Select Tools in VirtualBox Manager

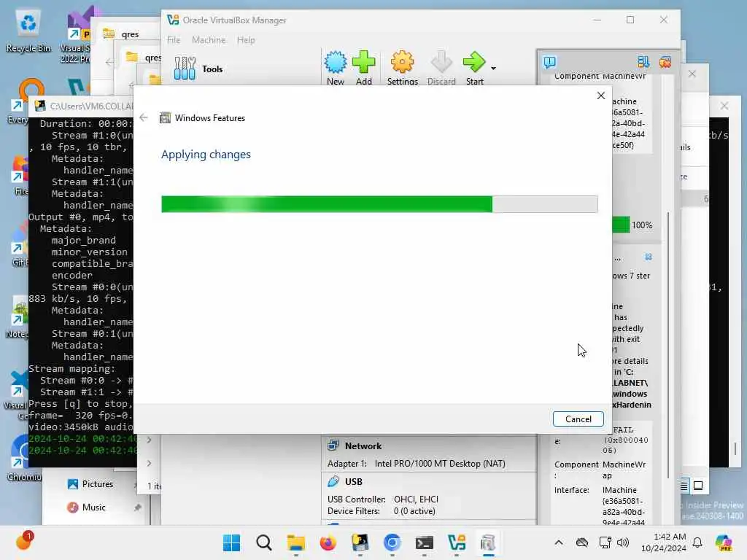point(198,69)
